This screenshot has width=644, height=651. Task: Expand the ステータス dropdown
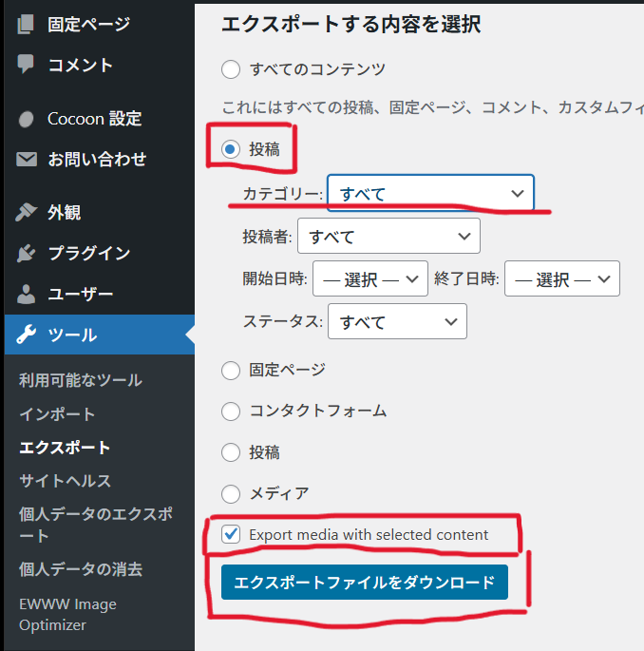(x=397, y=321)
